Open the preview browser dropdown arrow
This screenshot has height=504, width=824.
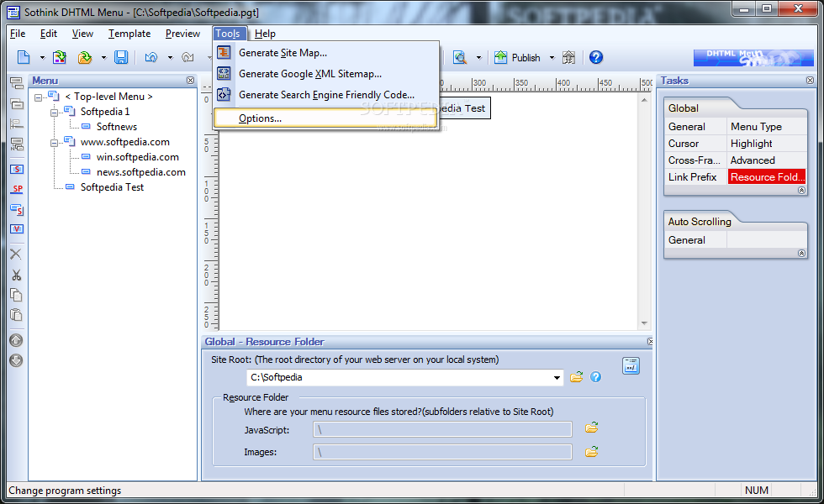(x=478, y=58)
